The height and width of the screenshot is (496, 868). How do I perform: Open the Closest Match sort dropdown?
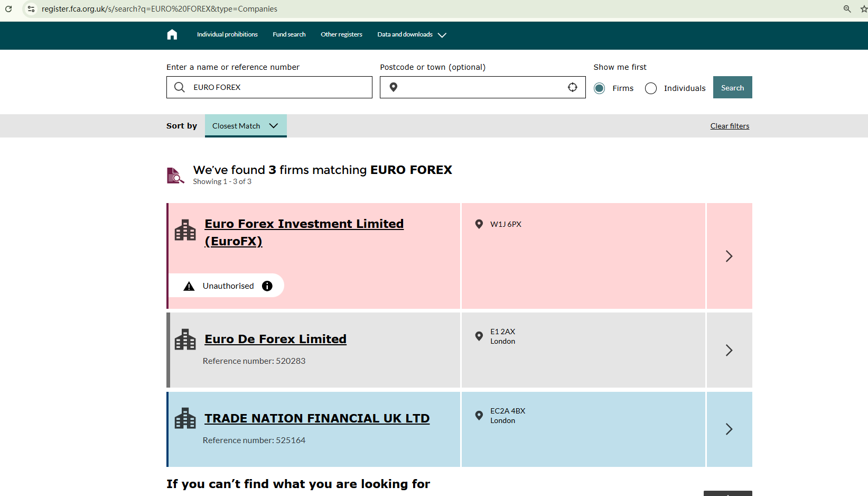(x=246, y=126)
